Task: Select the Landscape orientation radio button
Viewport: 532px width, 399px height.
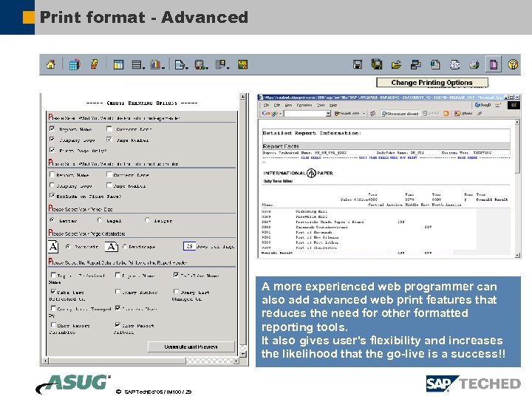Action: click(125, 247)
